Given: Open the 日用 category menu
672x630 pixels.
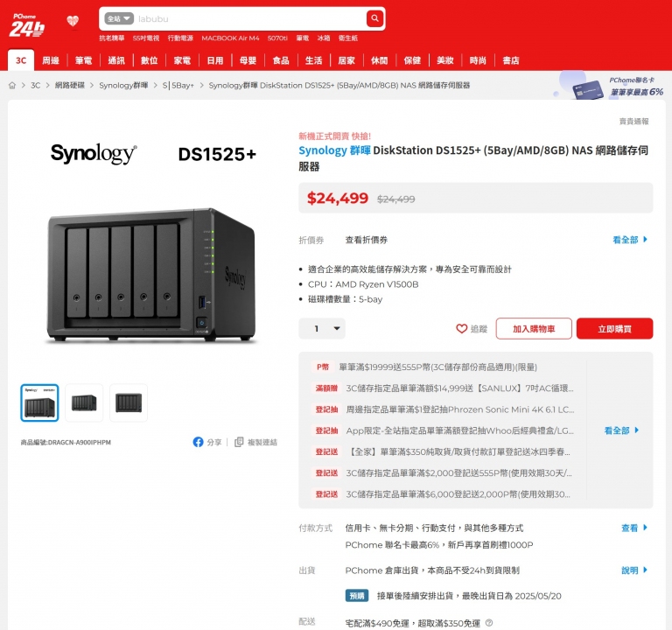Looking at the screenshot, I should click(215, 60).
